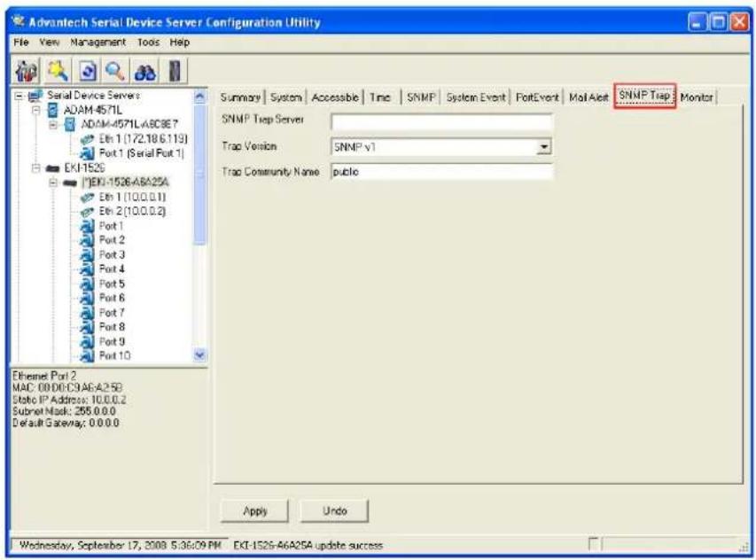Select Port 5 in the tree
Viewport: 756px width, 560px height.
[112, 284]
